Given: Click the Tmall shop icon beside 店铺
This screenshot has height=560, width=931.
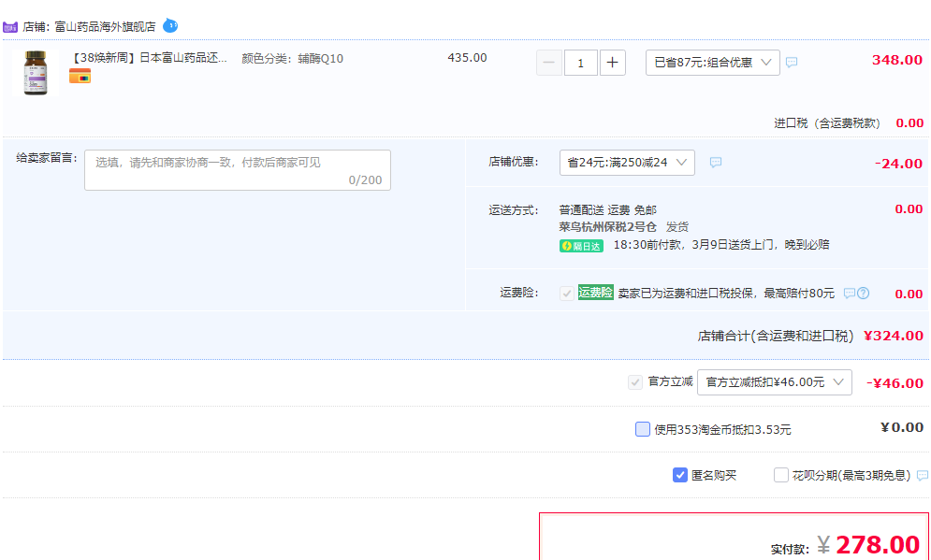Looking at the screenshot, I should click(10, 27).
